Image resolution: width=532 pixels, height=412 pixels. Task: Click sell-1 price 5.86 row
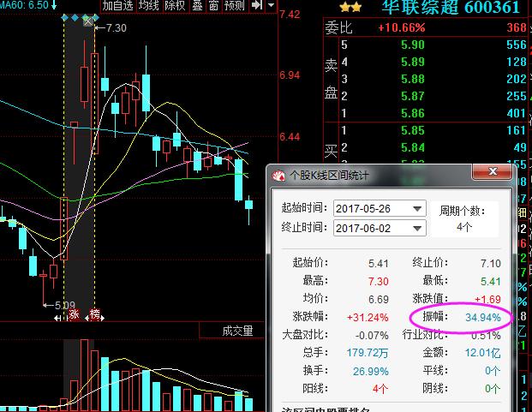pyautogui.click(x=433, y=113)
